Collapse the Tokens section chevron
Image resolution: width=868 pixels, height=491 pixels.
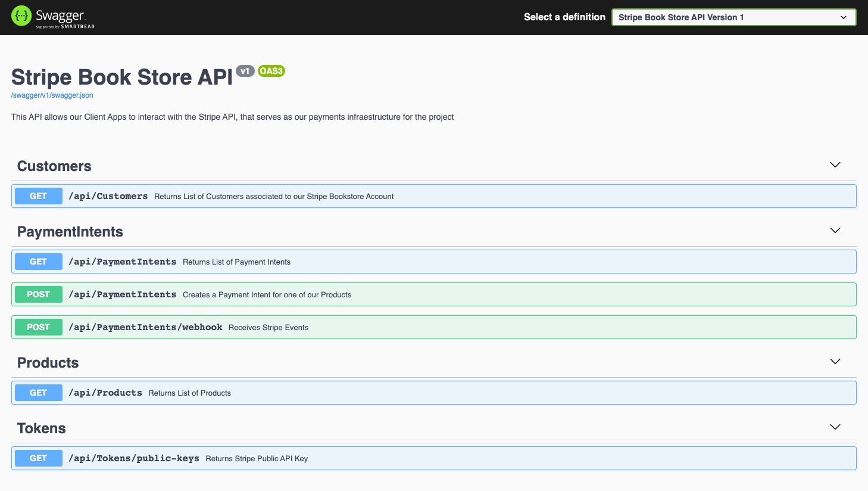(x=835, y=427)
